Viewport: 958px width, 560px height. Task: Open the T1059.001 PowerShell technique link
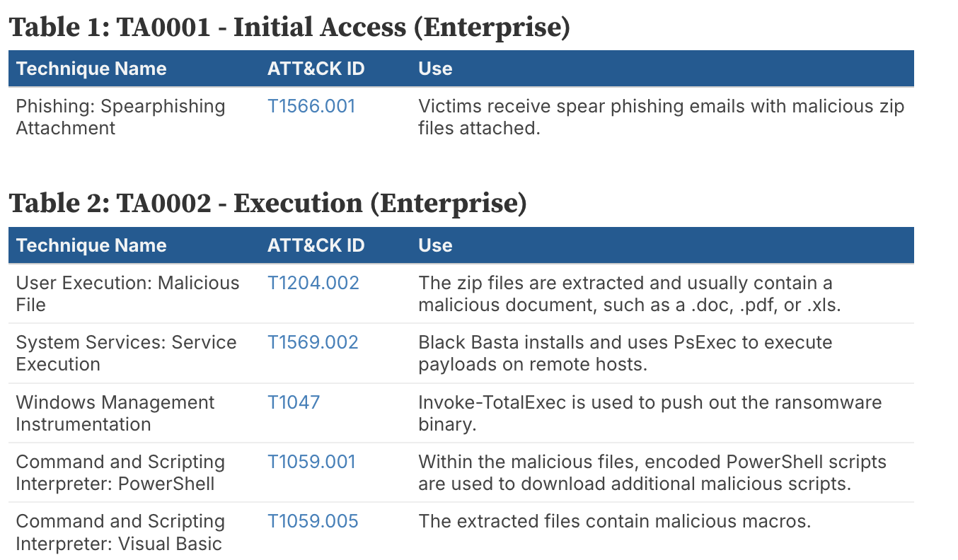pyautogui.click(x=311, y=461)
